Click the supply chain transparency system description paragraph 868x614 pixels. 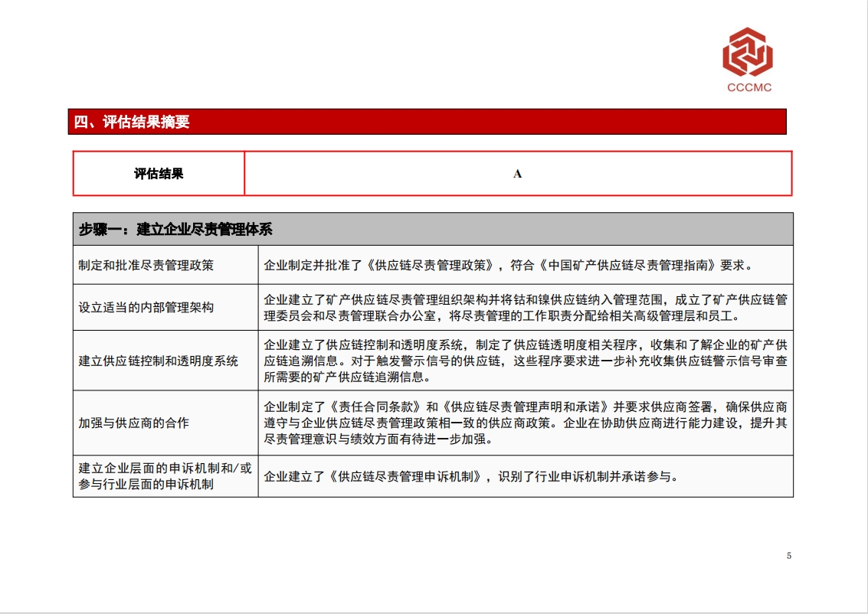point(525,361)
